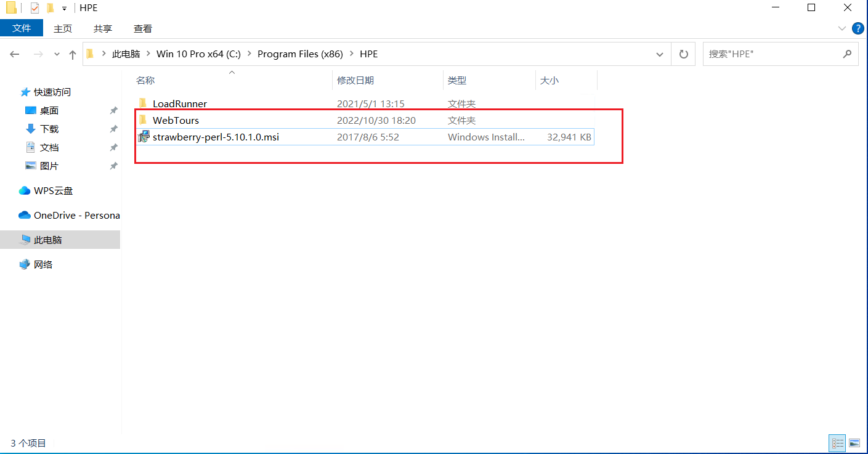The image size is (868, 454).
Task: Expand the ribbon with the chevron
Action: 842,28
